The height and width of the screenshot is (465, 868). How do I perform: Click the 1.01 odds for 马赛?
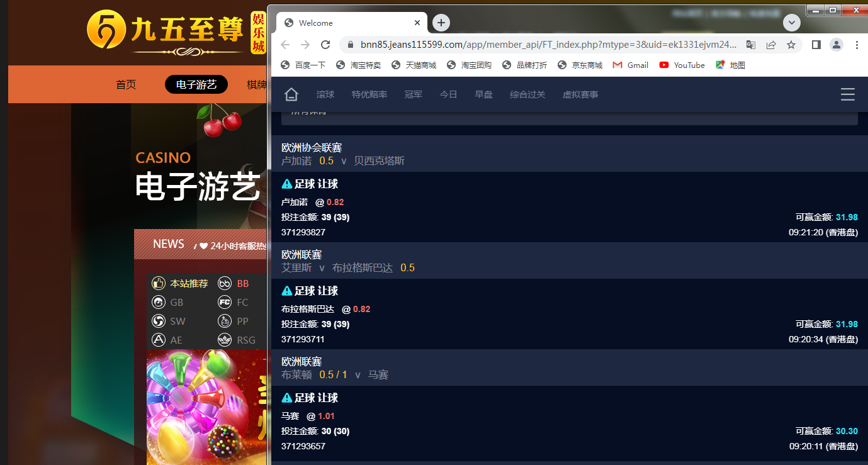coord(327,416)
